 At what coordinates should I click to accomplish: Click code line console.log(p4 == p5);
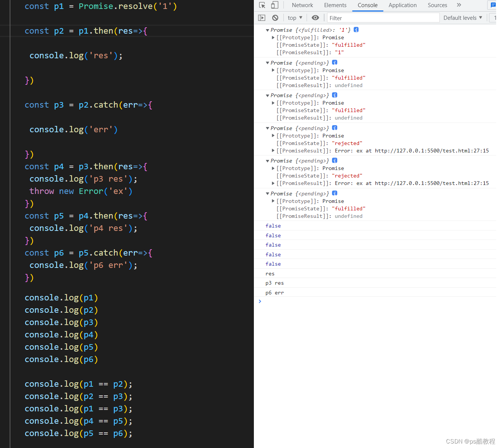point(79,421)
